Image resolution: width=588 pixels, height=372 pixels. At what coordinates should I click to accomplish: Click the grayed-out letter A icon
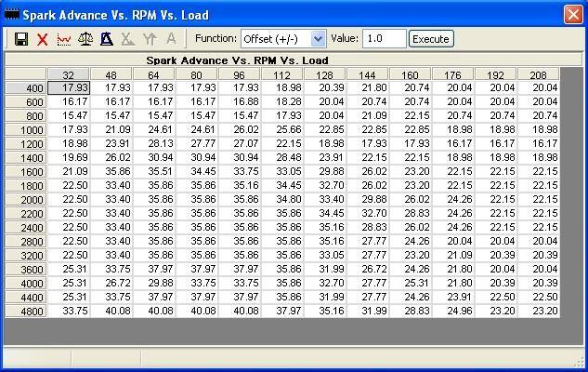170,39
